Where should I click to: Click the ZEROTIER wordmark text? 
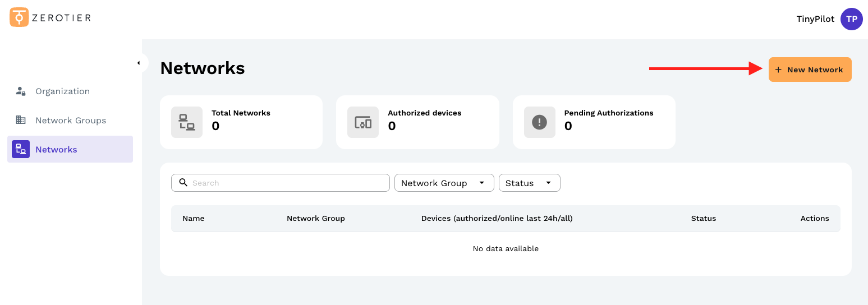coord(61,18)
